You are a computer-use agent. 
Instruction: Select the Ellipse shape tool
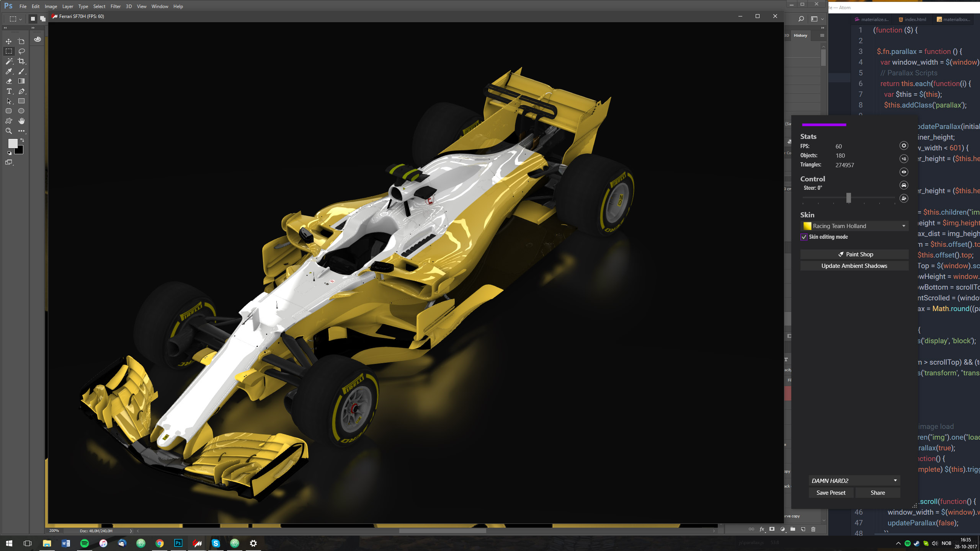[x=21, y=111]
